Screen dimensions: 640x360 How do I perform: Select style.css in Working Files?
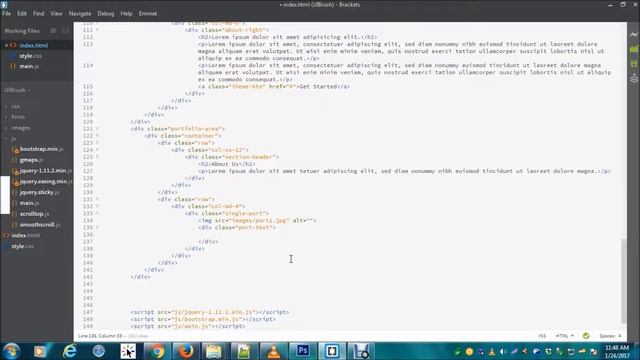pos(31,56)
